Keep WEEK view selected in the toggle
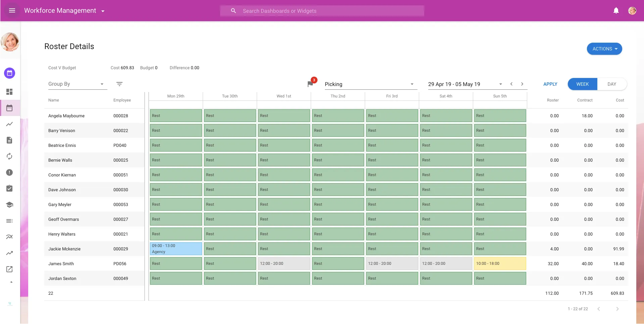644x324 pixels. click(x=583, y=84)
